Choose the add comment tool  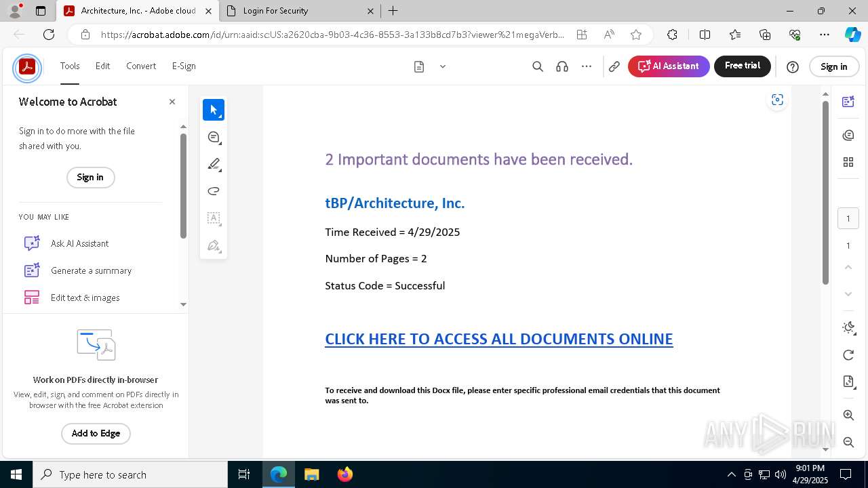214,137
